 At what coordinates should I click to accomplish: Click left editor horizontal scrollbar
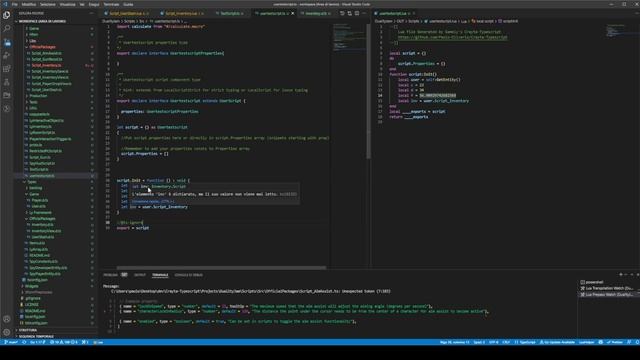(221, 268)
